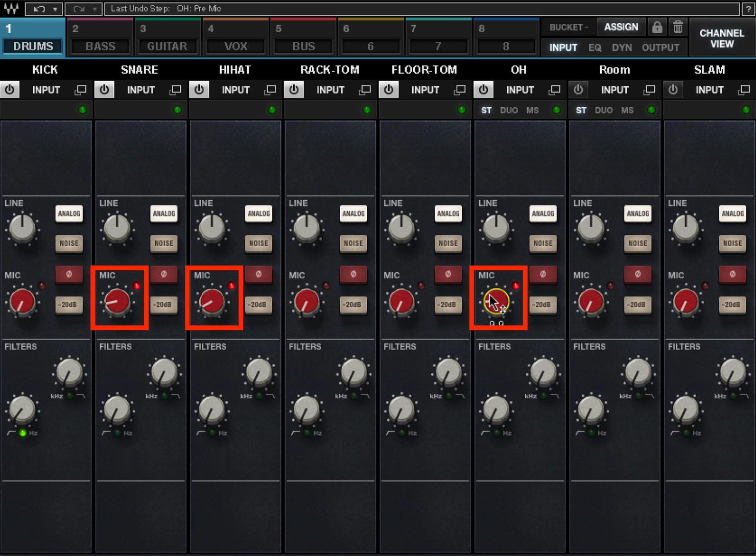Screen dimensions: 756x556
Task: Click the FLOOR-TOM MIC gain knob
Action: 401,301
